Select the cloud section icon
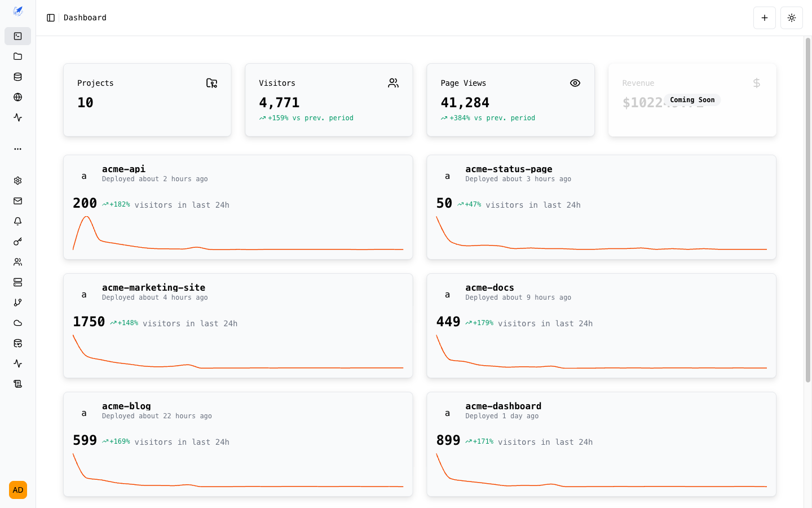This screenshot has width=812, height=508. [x=17, y=322]
